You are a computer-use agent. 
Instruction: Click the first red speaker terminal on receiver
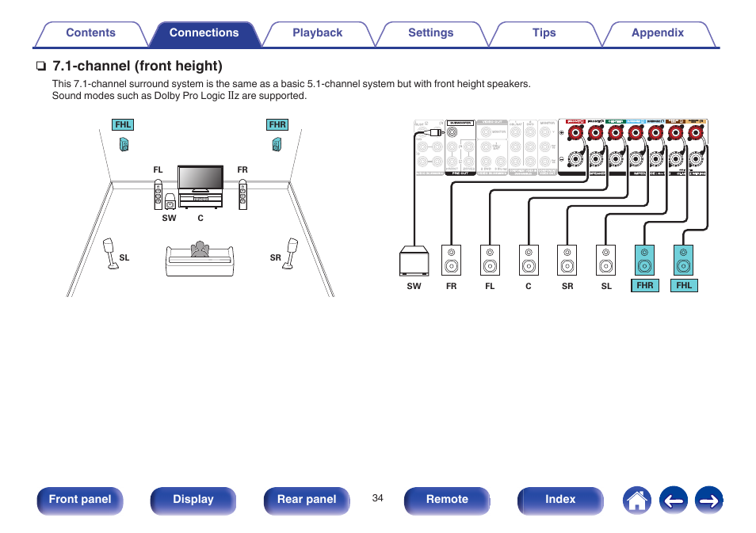point(575,132)
